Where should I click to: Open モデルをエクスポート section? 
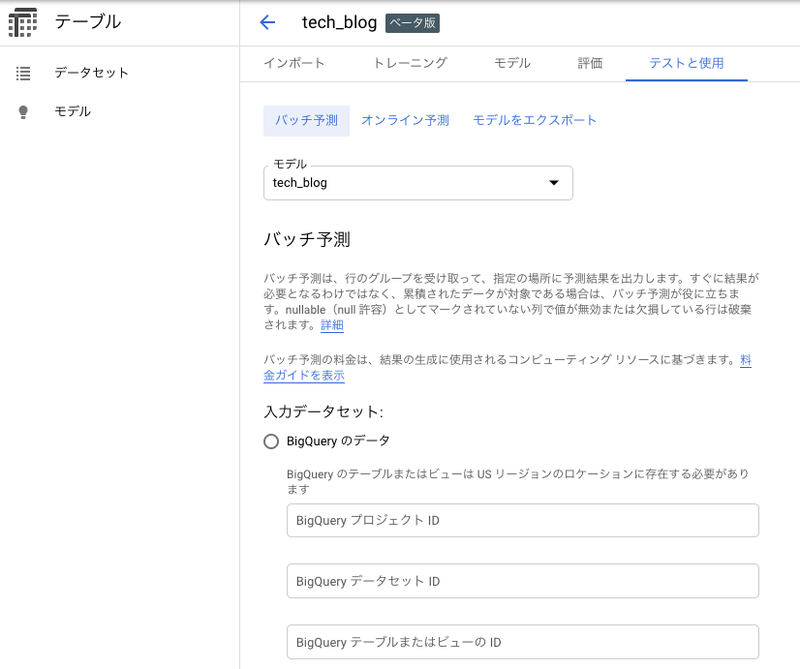(534, 120)
